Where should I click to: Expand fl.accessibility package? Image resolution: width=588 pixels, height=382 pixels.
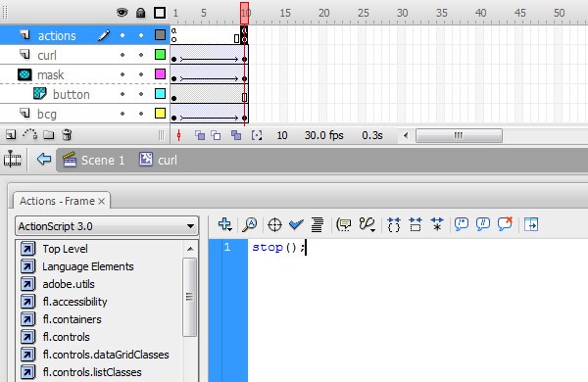click(27, 302)
